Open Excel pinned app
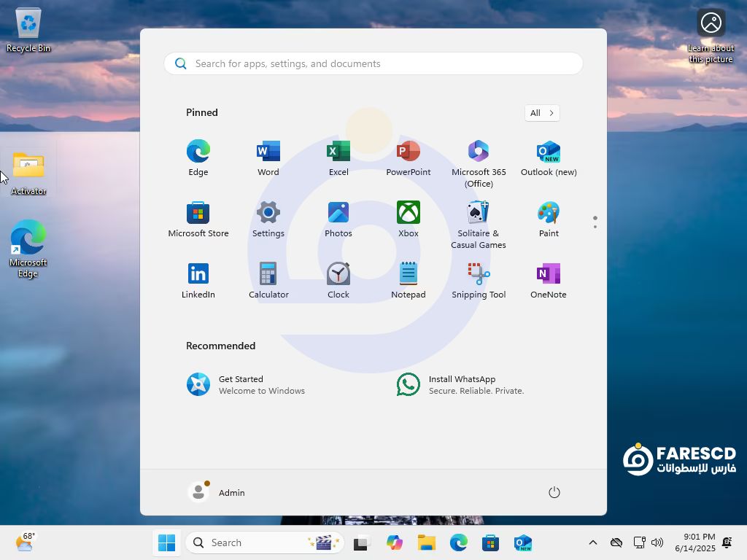The height and width of the screenshot is (560, 747). coord(338,158)
